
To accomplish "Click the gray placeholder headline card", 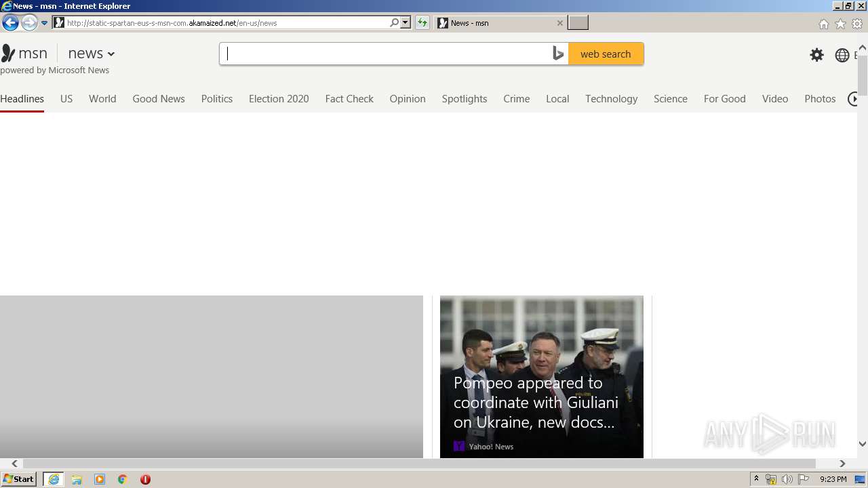I will point(212,377).
